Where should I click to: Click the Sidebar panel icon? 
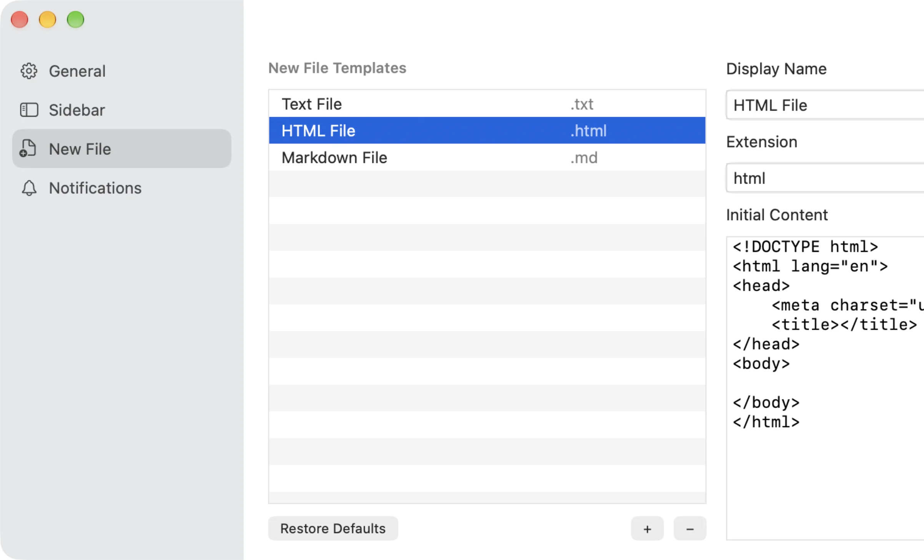coord(29,110)
